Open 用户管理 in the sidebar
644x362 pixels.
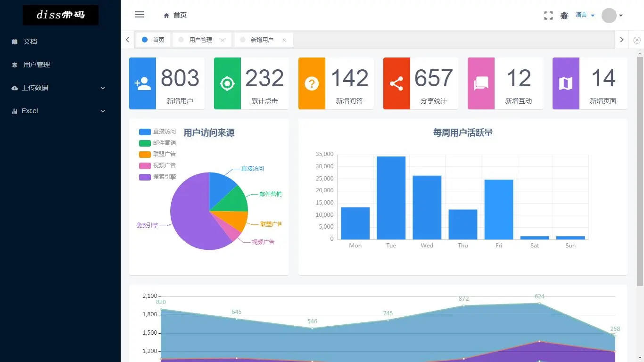point(60,65)
